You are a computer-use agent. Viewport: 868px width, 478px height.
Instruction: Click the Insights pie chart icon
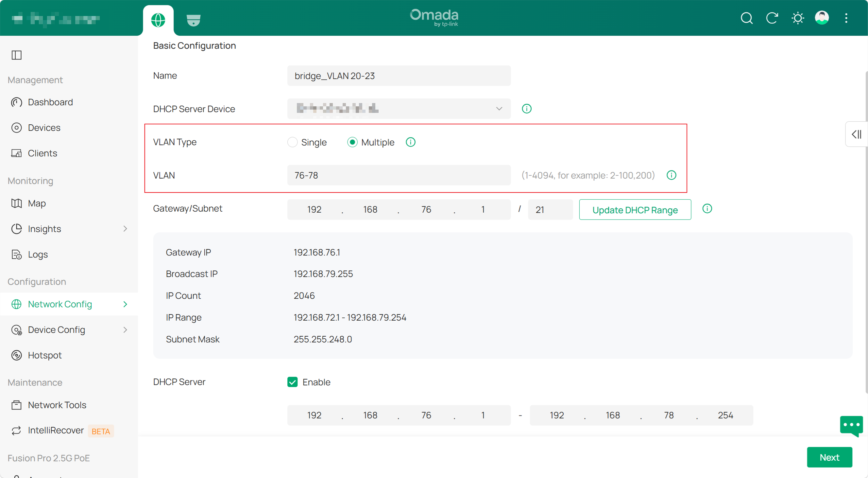click(x=17, y=229)
